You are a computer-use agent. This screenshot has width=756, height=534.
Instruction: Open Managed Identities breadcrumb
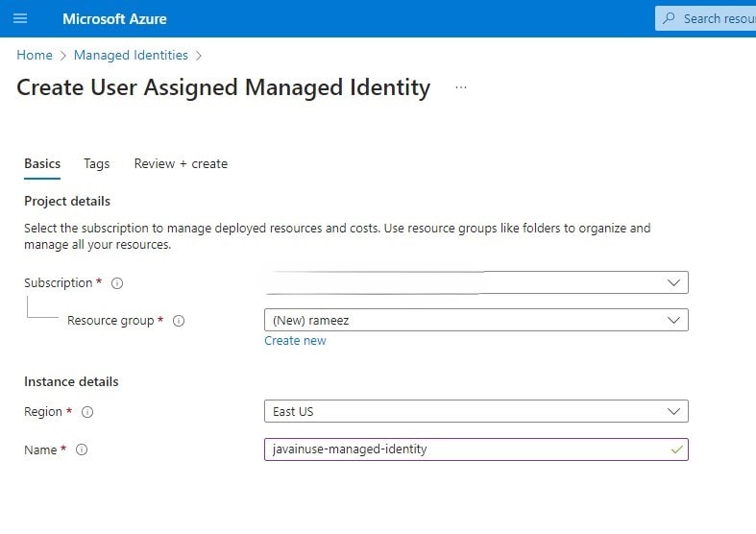(x=131, y=55)
